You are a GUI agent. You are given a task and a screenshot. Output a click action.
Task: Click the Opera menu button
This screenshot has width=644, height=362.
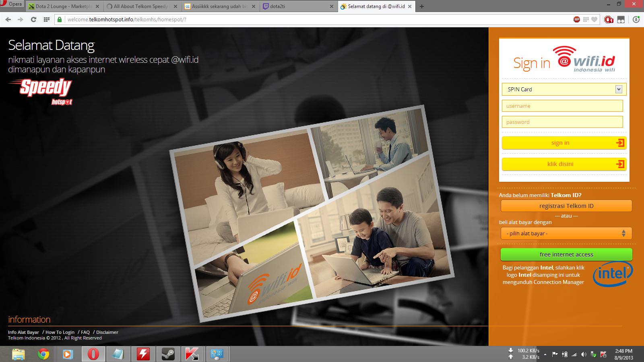click(x=12, y=4)
